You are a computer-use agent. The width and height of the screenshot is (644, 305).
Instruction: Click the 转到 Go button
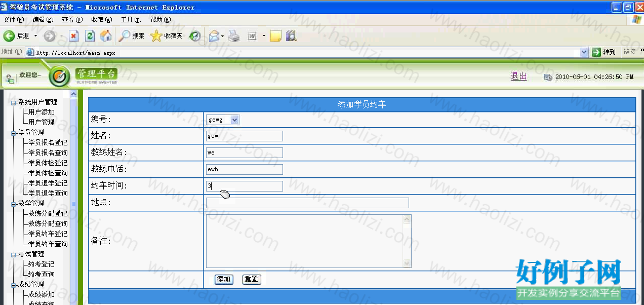click(605, 52)
